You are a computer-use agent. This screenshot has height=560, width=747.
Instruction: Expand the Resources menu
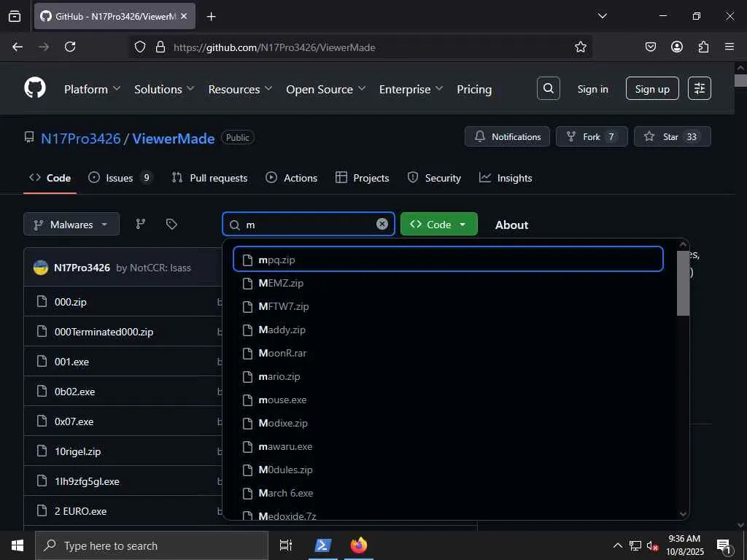(x=240, y=89)
